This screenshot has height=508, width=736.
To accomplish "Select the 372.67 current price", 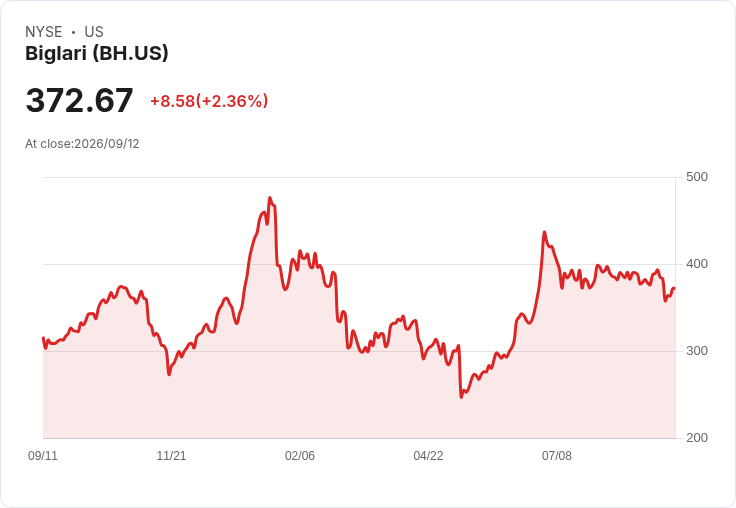I will [79, 100].
